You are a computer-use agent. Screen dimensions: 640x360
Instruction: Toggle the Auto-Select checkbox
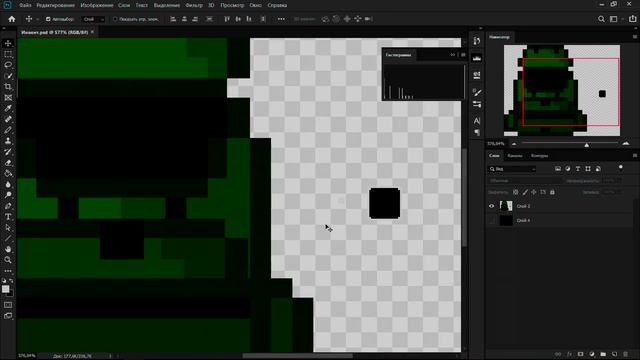coord(48,19)
